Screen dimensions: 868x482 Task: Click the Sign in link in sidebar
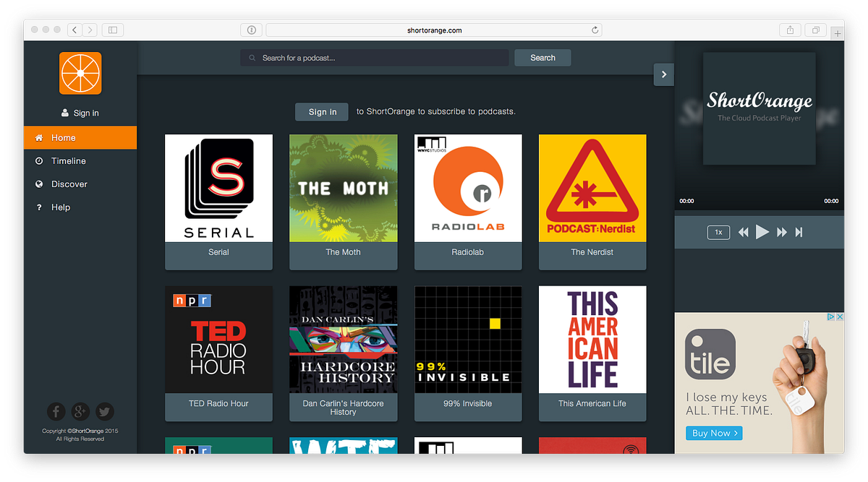pyautogui.click(x=86, y=113)
